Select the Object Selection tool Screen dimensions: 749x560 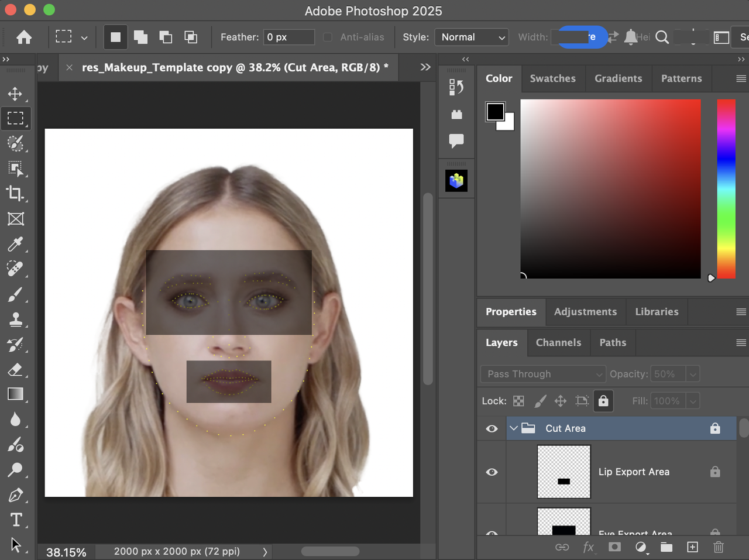(x=15, y=169)
